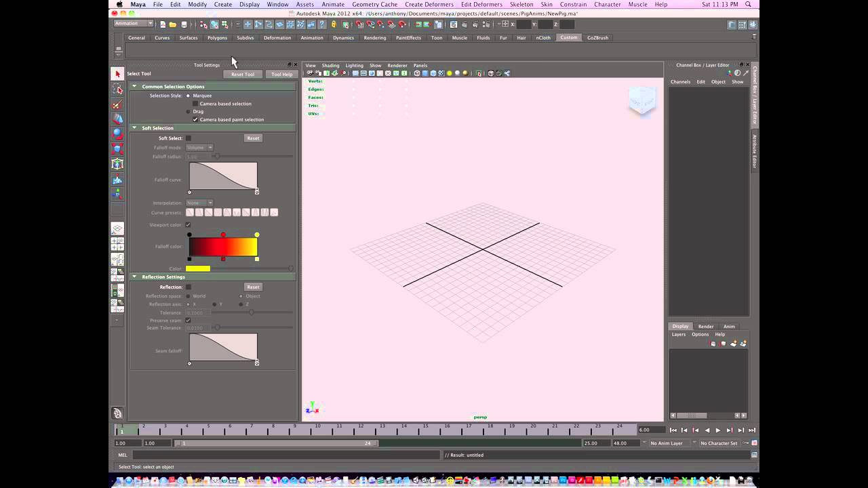
Task: Click the view cube in viewport corner
Action: point(642,102)
